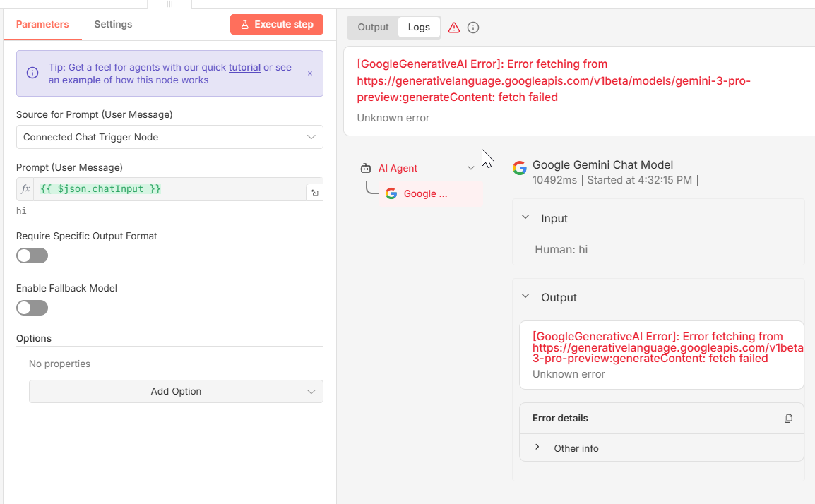Click the node tab handle icon at top
815x504 pixels.
point(169,5)
